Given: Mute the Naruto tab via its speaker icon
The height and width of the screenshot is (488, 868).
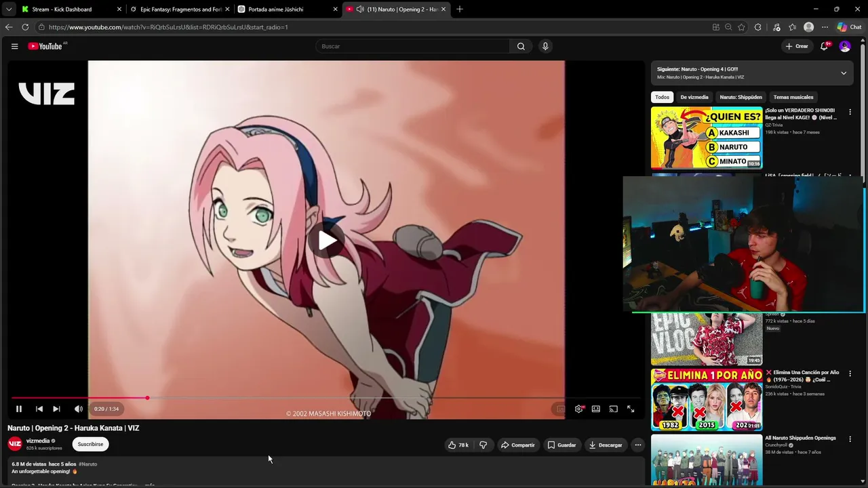Looking at the screenshot, I should tap(360, 9).
